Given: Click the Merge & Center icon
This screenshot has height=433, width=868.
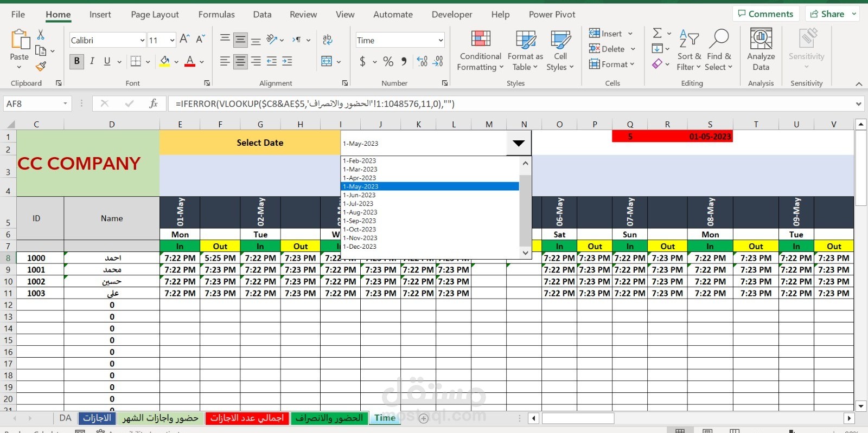Looking at the screenshot, I should pos(327,61).
